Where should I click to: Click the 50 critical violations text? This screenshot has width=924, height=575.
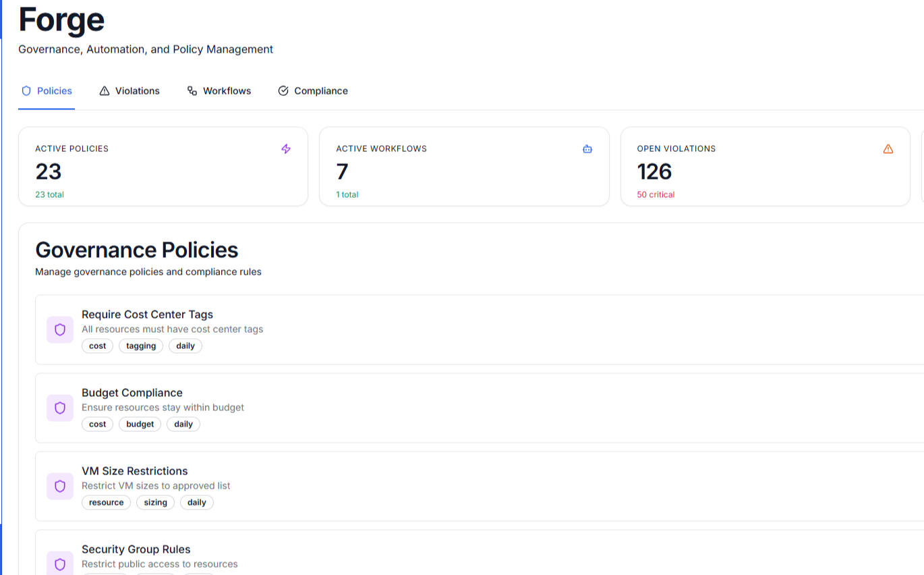coord(656,194)
